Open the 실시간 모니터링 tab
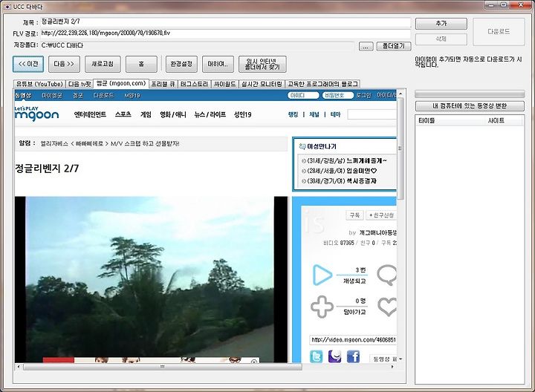 click(262, 84)
